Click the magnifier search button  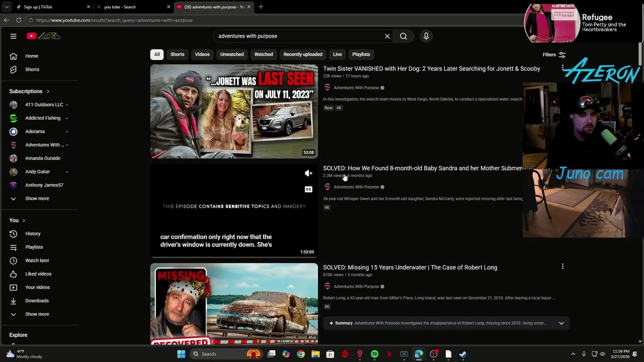[404, 36]
